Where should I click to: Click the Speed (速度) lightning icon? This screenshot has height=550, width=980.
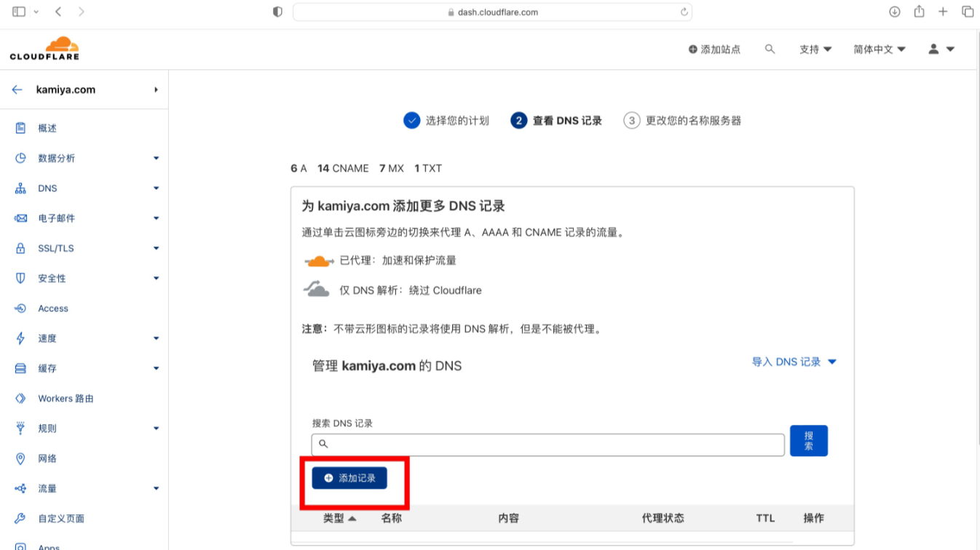(20, 338)
